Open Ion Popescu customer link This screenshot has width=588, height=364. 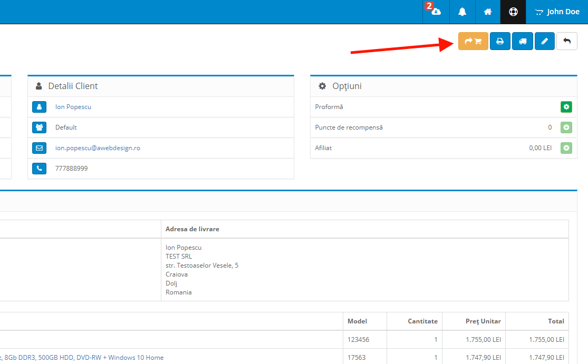pyautogui.click(x=73, y=107)
